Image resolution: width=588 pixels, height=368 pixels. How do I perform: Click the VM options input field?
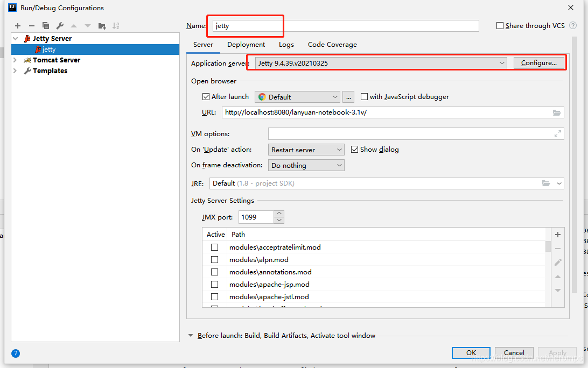click(416, 134)
